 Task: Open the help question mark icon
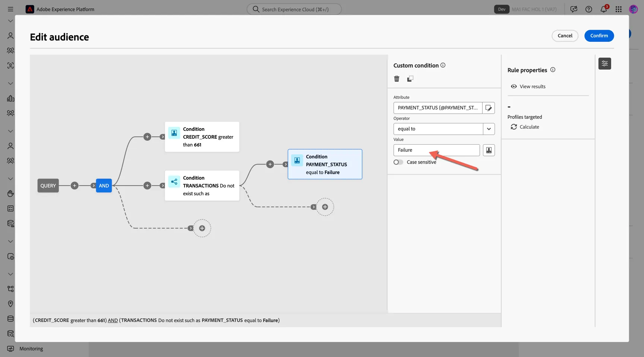588,9
